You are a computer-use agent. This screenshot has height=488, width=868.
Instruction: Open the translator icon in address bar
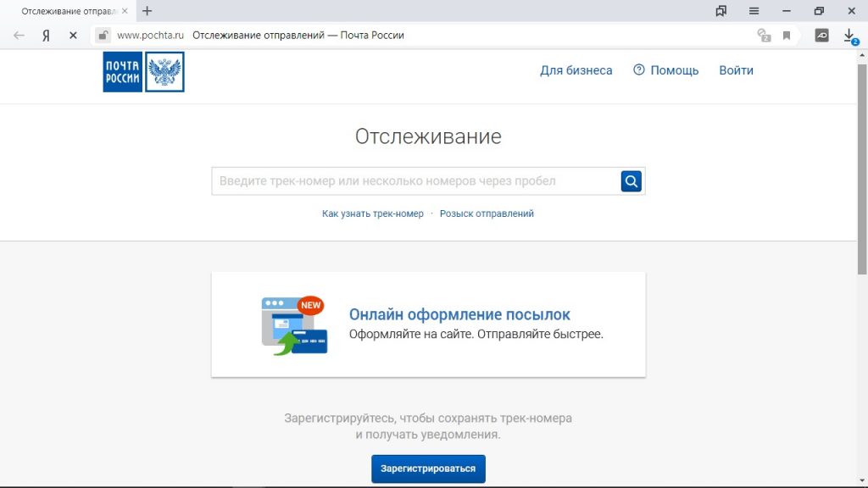point(764,36)
